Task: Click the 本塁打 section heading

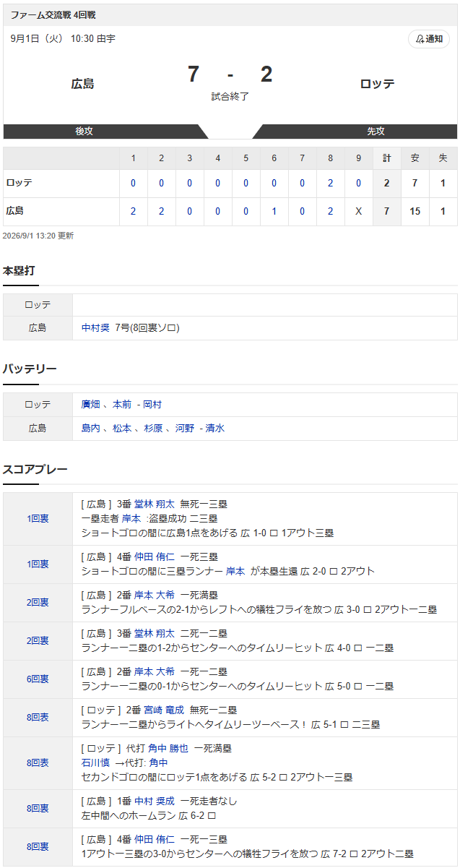Action: (19, 271)
